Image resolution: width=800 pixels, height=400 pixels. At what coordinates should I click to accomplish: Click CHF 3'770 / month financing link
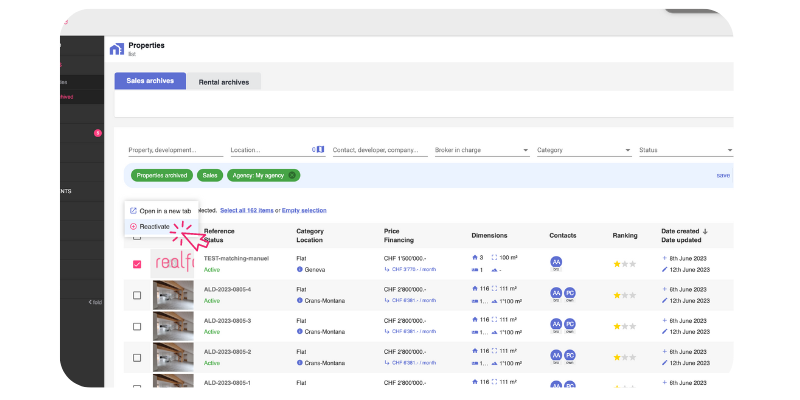point(413,269)
